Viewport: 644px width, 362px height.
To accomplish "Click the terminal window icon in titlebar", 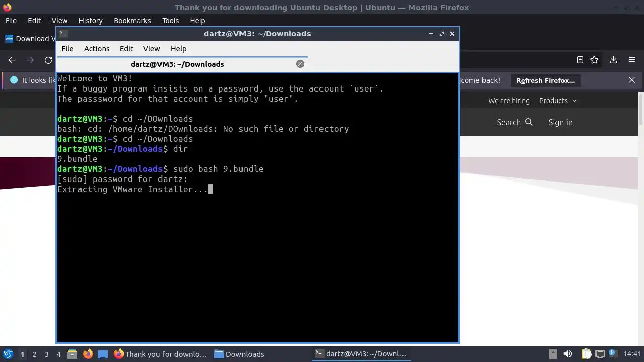I will click(x=63, y=34).
